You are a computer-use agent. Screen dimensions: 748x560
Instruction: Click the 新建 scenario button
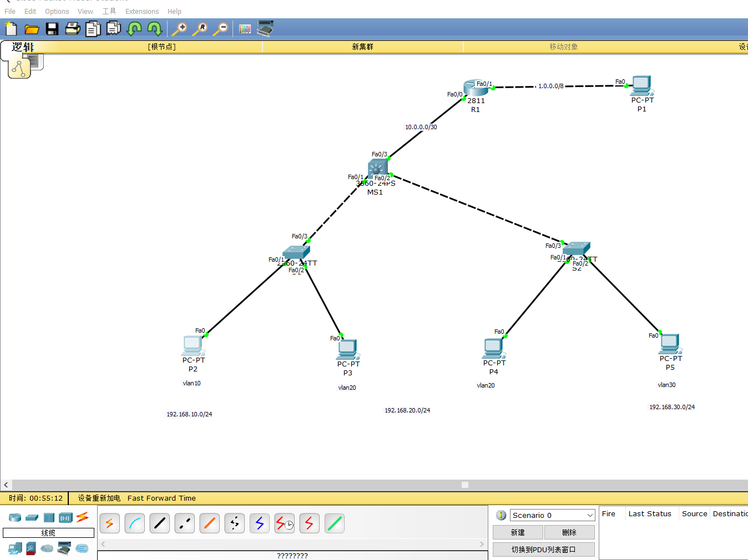(x=518, y=532)
